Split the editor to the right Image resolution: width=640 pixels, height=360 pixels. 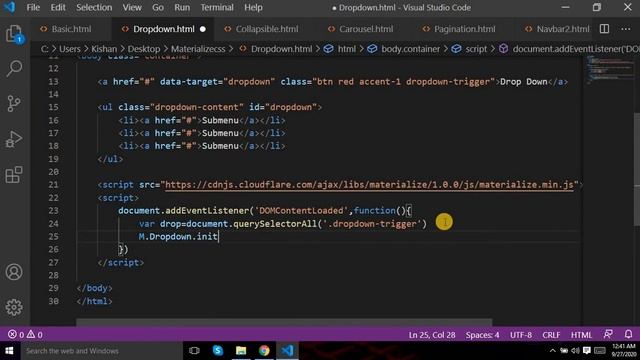(x=604, y=29)
